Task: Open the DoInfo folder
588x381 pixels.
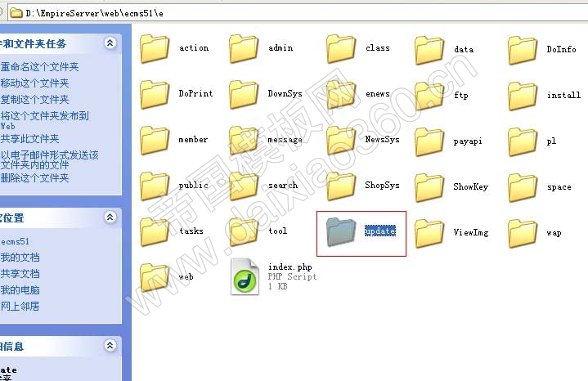Action: tap(523, 50)
